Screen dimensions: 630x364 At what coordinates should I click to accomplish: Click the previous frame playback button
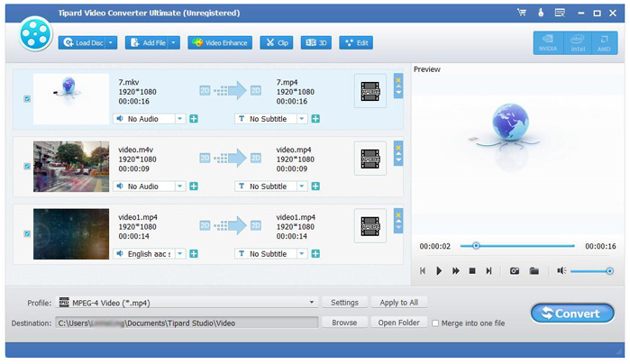pos(423,271)
